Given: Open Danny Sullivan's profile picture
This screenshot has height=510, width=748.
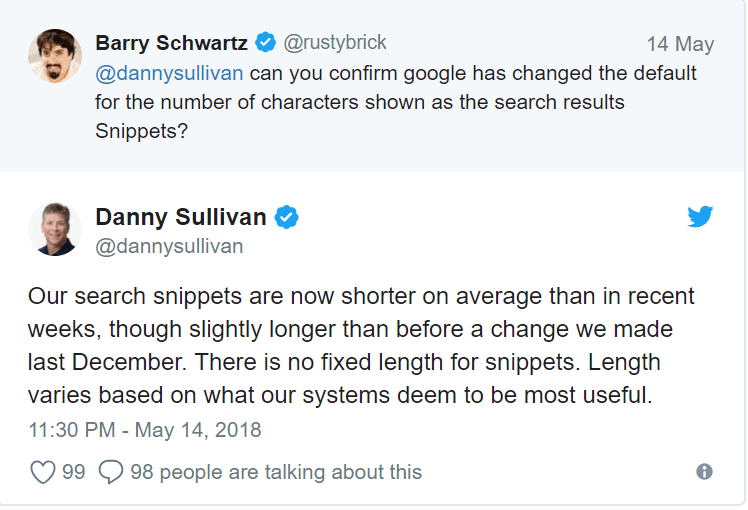Looking at the screenshot, I should pyautogui.click(x=55, y=229).
